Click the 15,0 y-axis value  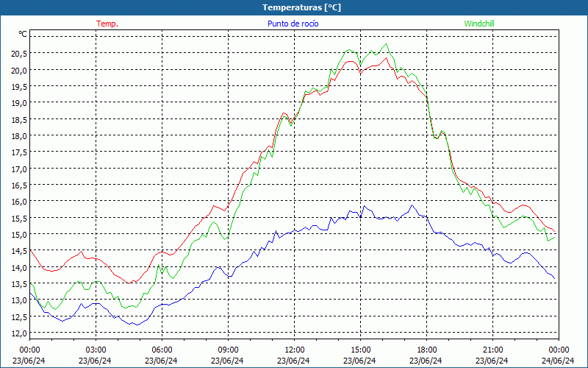19,235
